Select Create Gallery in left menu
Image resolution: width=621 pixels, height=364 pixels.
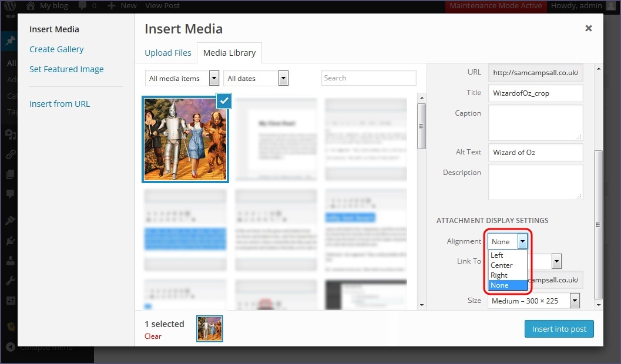pos(56,49)
